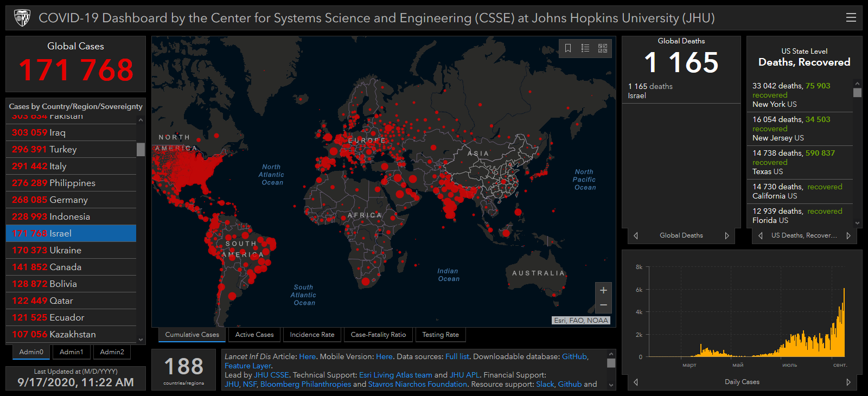Click the country list scrollbar thumb
This screenshot has height=396, width=868.
click(141, 149)
